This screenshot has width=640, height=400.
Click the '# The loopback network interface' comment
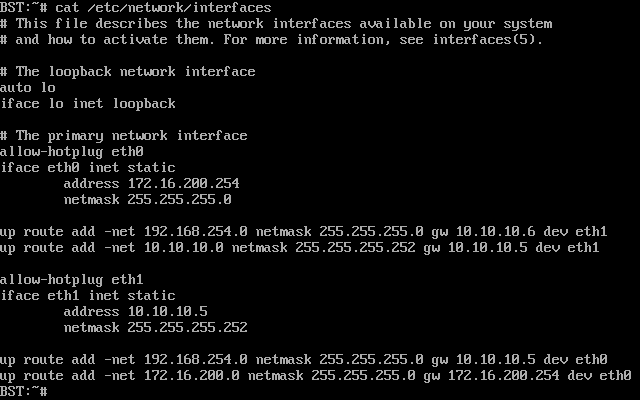click(127, 71)
